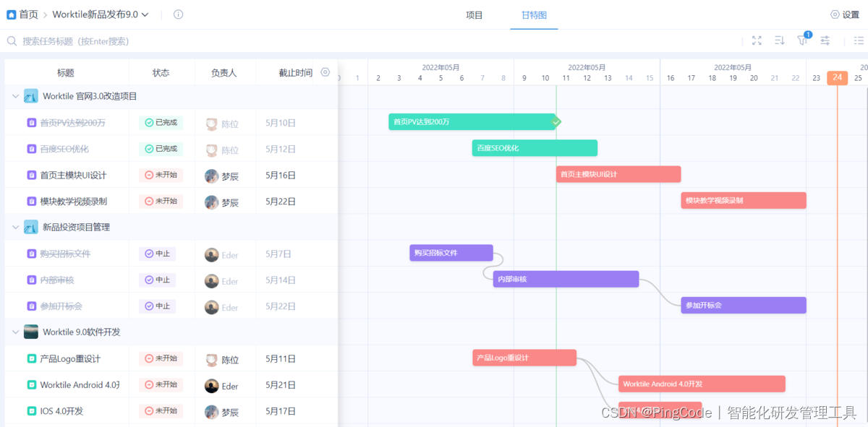Collapse the Worktile 官网3.0改造项目 group
The image size is (868, 427).
[x=15, y=96]
